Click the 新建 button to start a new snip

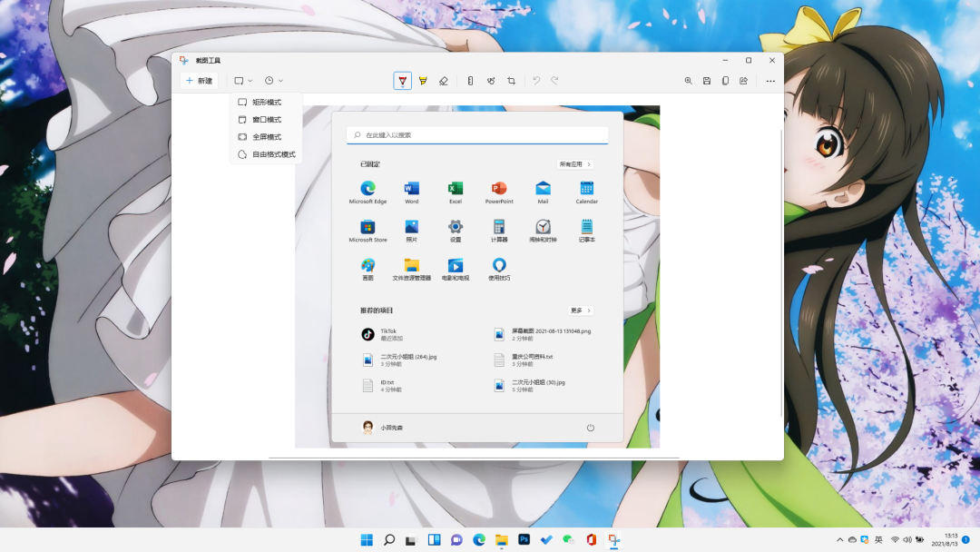tap(199, 81)
